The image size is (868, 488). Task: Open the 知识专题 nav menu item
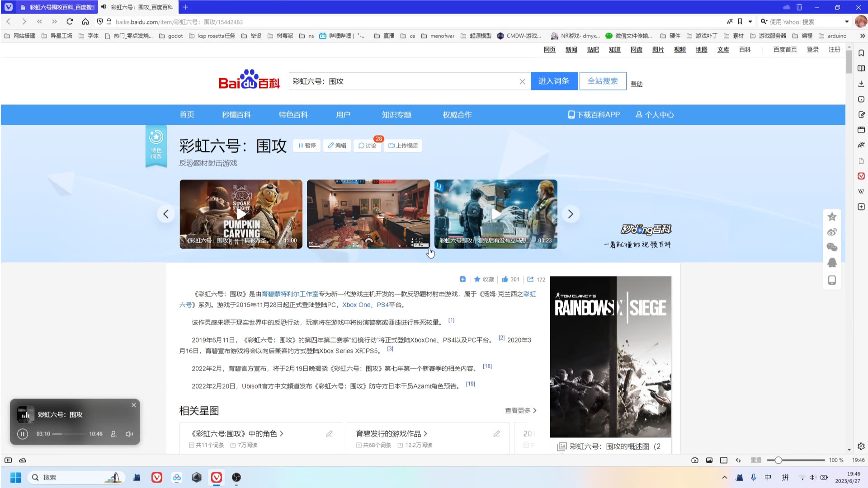pyautogui.click(x=396, y=115)
